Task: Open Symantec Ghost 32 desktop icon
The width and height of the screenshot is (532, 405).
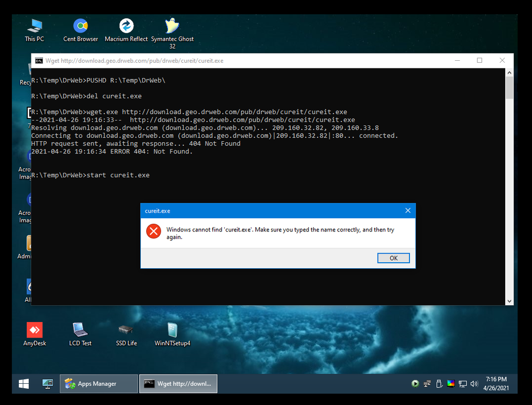Action: (x=173, y=33)
